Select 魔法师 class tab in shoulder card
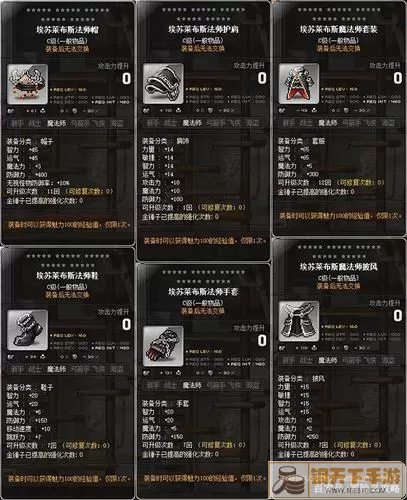407x500 pixels. (192, 123)
